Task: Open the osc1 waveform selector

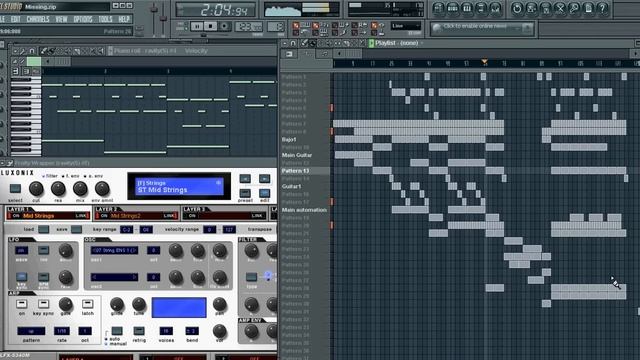Action: [x=114, y=250]
